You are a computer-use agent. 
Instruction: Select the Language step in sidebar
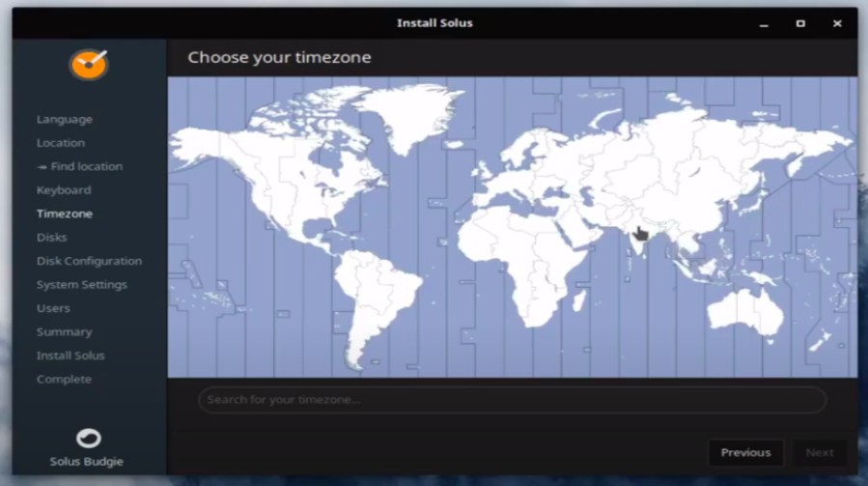pos(65,119)
